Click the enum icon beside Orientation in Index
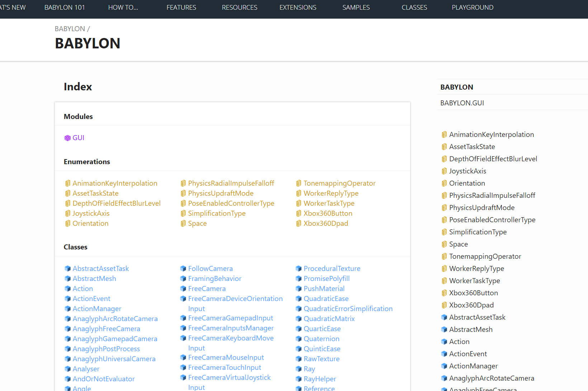 click(x=68, y=224)
